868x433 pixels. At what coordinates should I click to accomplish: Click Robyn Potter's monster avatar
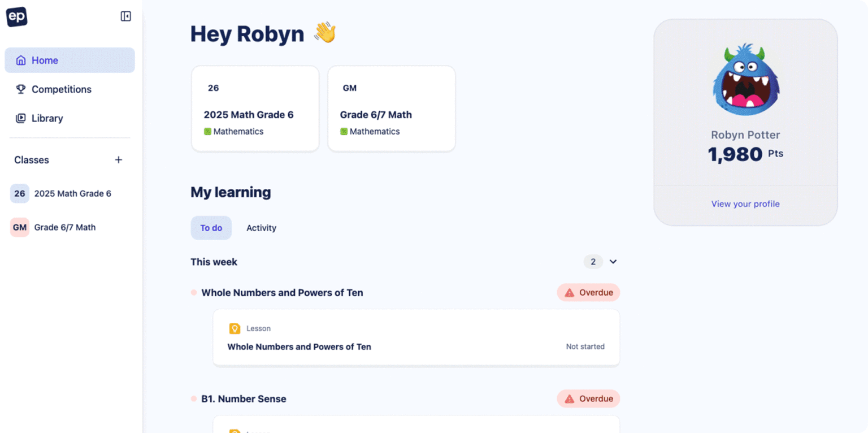(x=745, y=78)
